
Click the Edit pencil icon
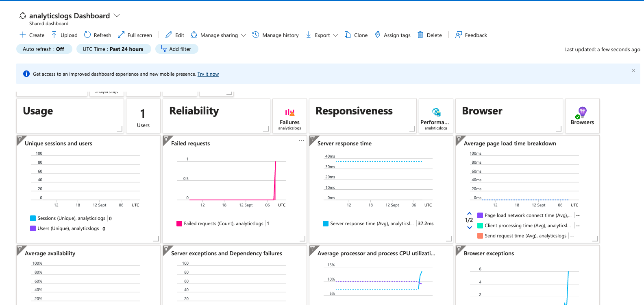click(169, 35)
